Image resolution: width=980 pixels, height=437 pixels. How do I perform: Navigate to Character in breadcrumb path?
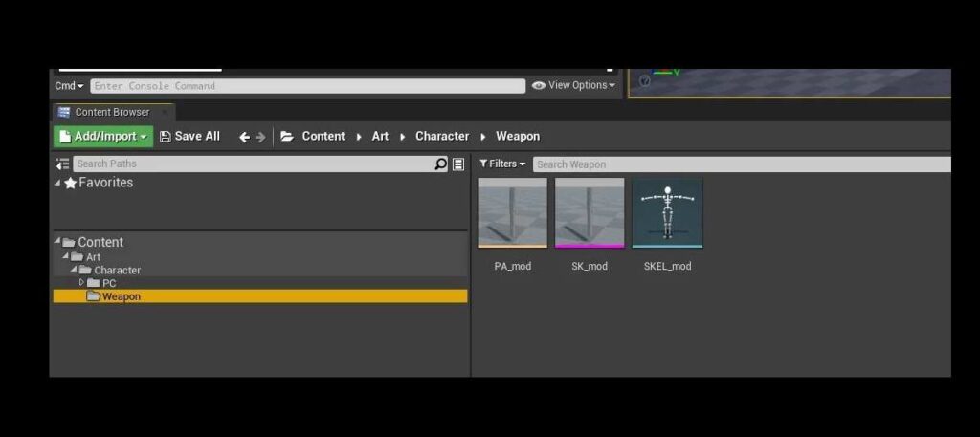[442, 137]
